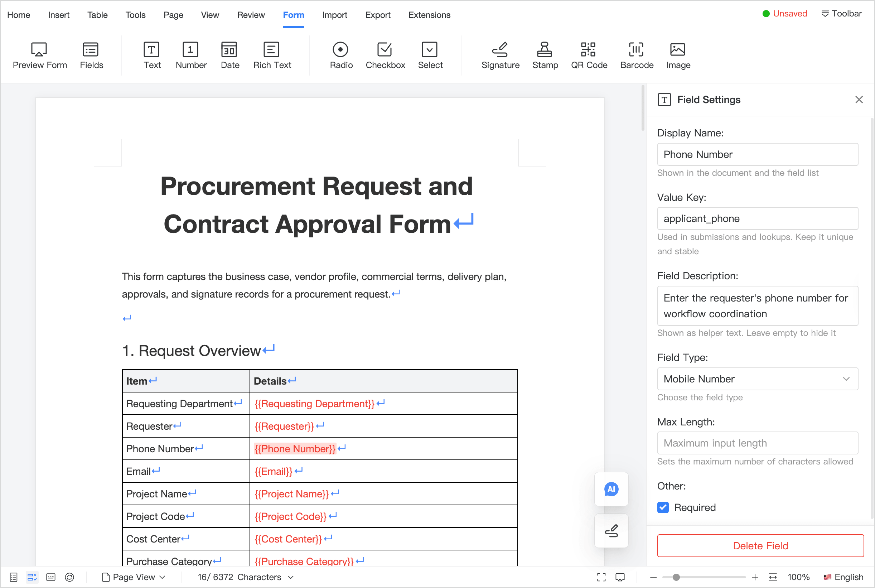Insert a Signature field
This screenshot has width=875, height=588.
pyautogui.click(x=500, y=56)
